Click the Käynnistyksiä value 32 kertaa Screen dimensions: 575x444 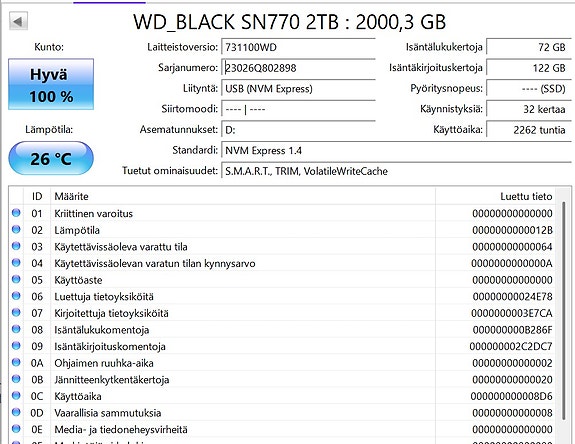pyautogui.click(x=529, y=109)
